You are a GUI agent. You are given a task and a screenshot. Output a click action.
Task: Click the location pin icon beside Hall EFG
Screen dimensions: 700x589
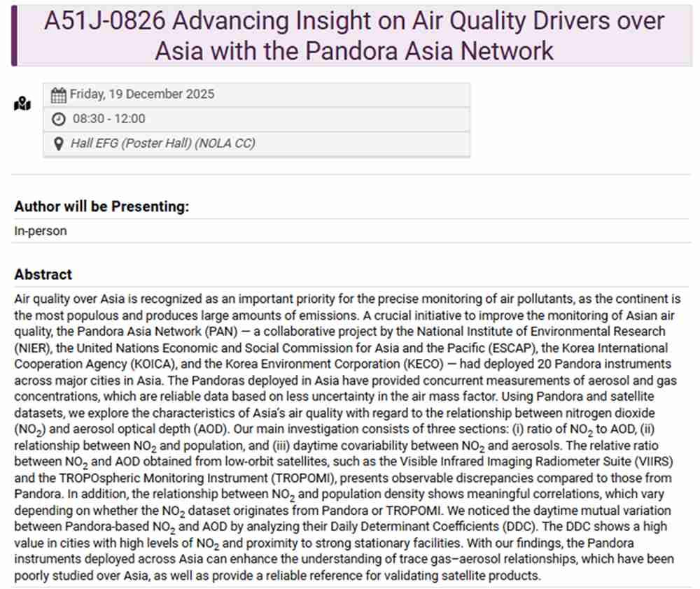59,143
